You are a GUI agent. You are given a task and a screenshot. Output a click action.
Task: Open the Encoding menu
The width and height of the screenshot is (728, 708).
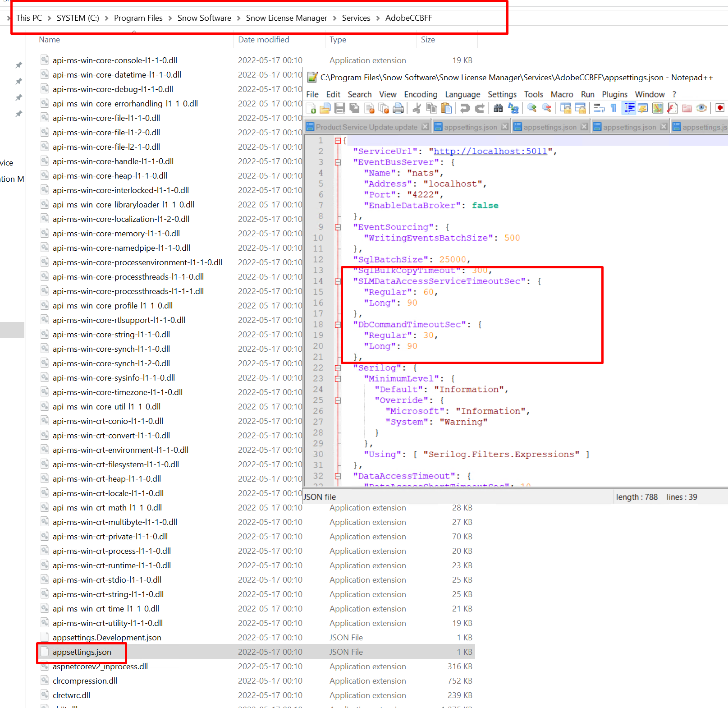pos(421,94)
